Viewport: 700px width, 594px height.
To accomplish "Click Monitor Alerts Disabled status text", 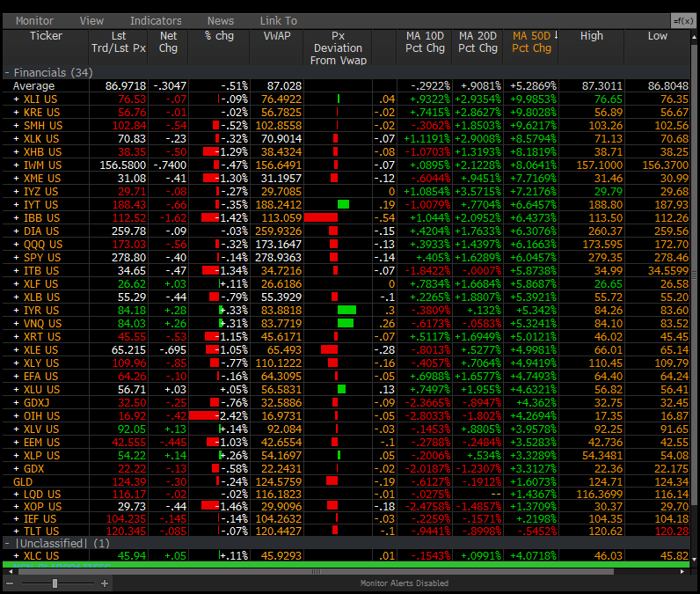I will (404, 583).
